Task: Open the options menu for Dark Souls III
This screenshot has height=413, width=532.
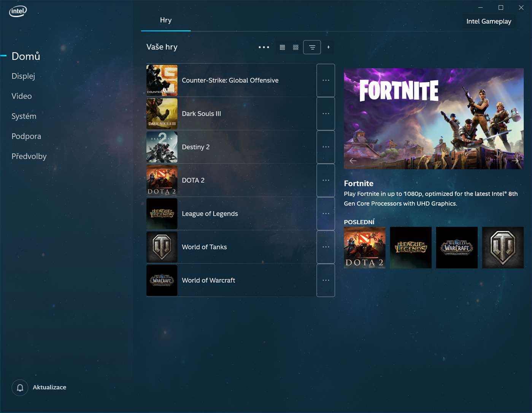Action: click(x=326, y=113)
